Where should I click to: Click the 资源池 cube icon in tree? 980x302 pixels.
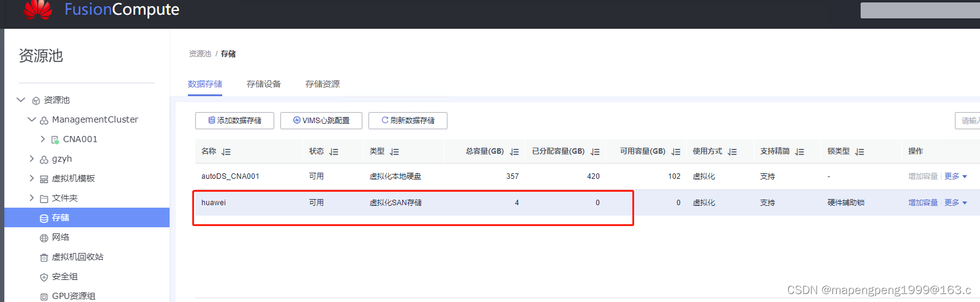36,100
